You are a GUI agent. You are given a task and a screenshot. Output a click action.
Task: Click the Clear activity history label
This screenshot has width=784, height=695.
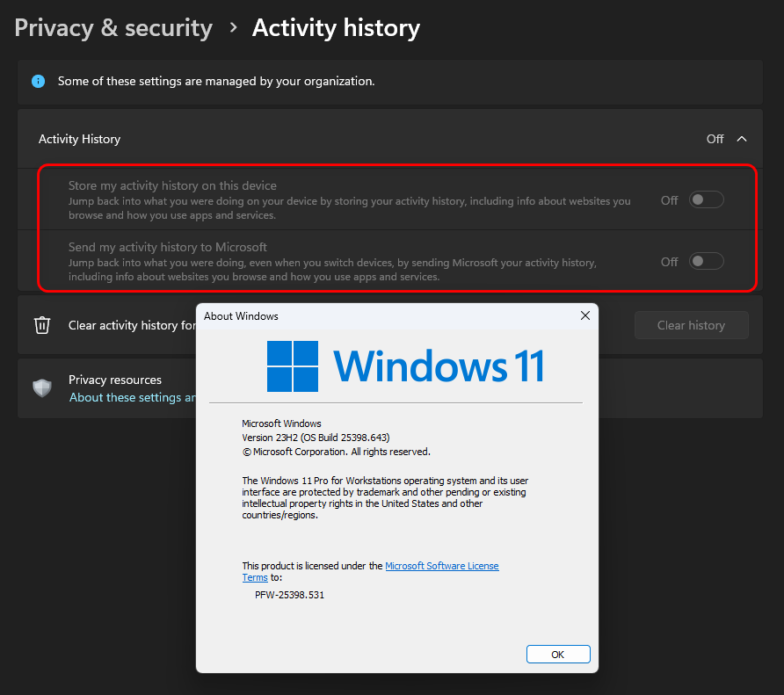[x=132, y=325]
